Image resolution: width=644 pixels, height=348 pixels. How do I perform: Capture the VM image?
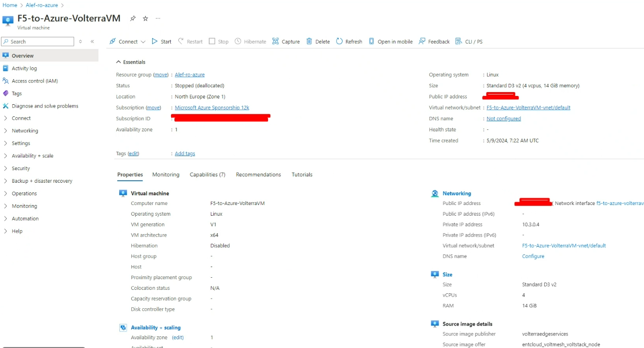click(x=286, y=42)
